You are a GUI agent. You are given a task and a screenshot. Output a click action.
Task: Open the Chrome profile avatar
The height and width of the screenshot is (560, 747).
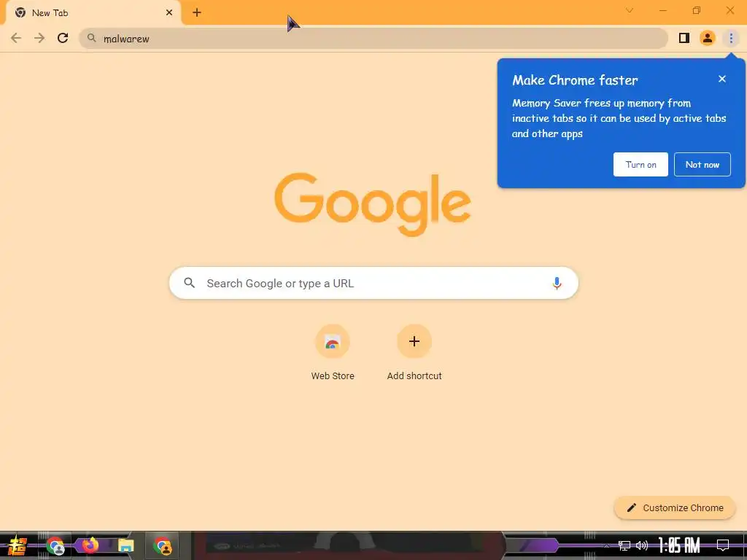[708, 38]
